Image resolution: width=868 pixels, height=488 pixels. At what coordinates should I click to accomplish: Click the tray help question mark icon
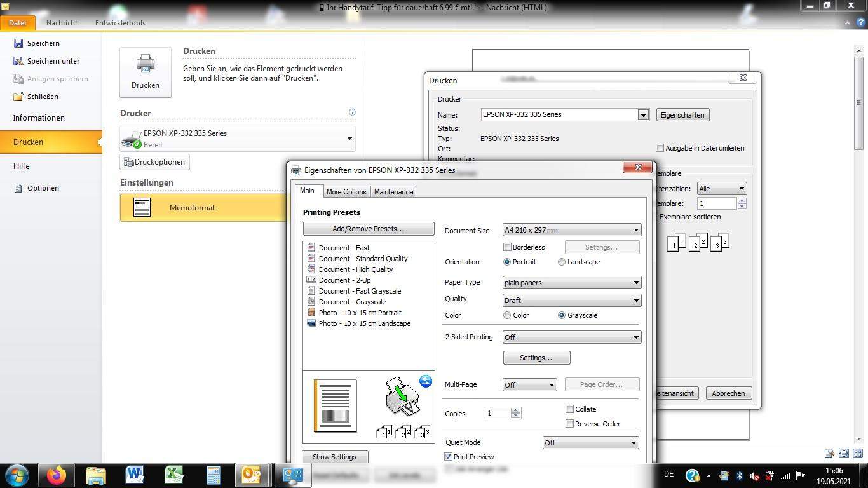[x=693, y=475]
